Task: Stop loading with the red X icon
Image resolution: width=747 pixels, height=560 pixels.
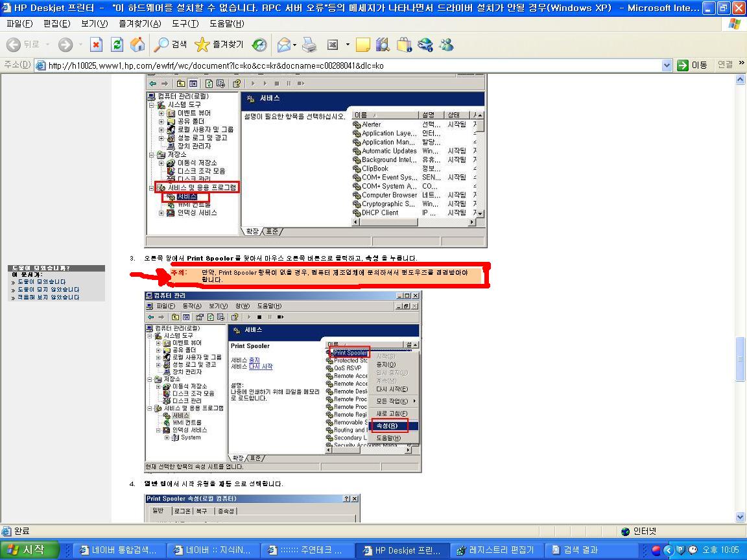Action: point(96,45)
